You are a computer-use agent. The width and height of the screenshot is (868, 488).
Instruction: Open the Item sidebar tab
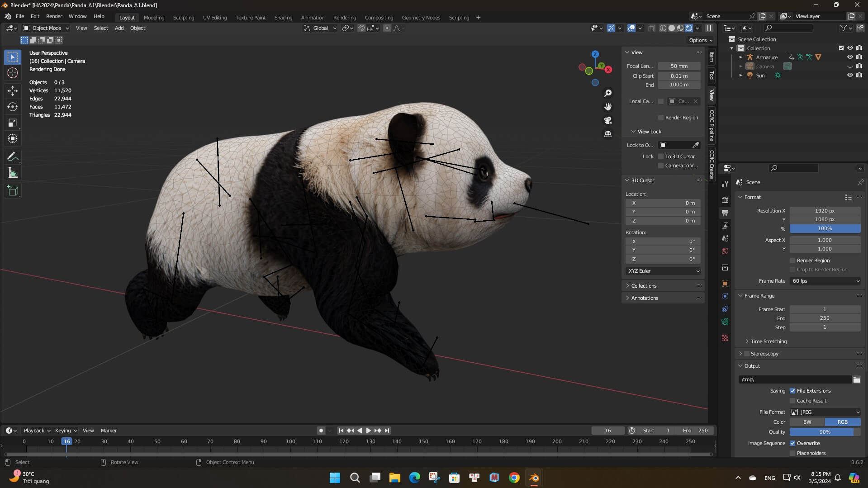[x=711, y=57]
